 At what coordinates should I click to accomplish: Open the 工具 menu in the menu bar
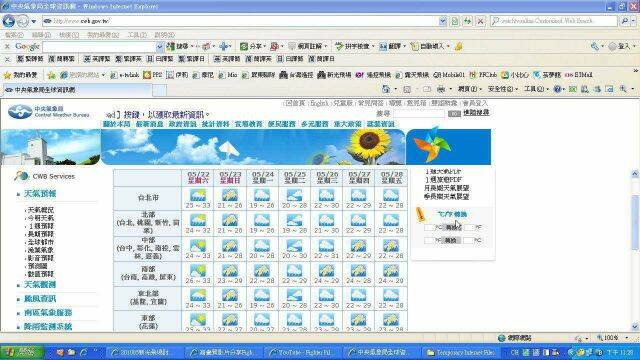(137, 35)
